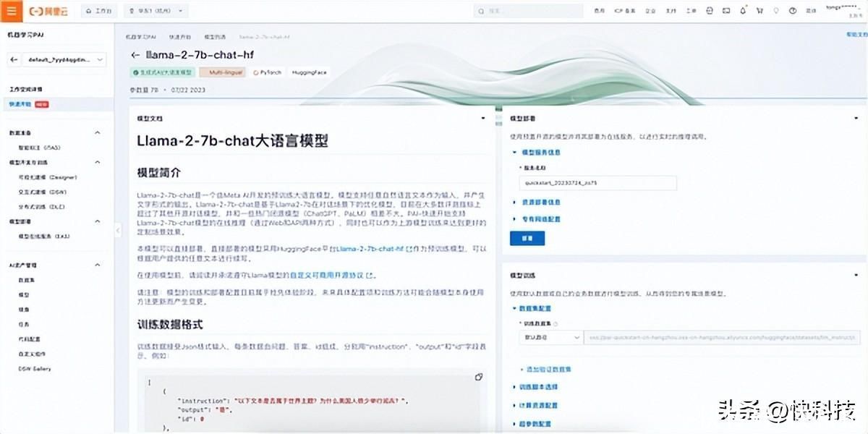
Task: Copy the JSON code sample
Action: (x=479, y=377)
